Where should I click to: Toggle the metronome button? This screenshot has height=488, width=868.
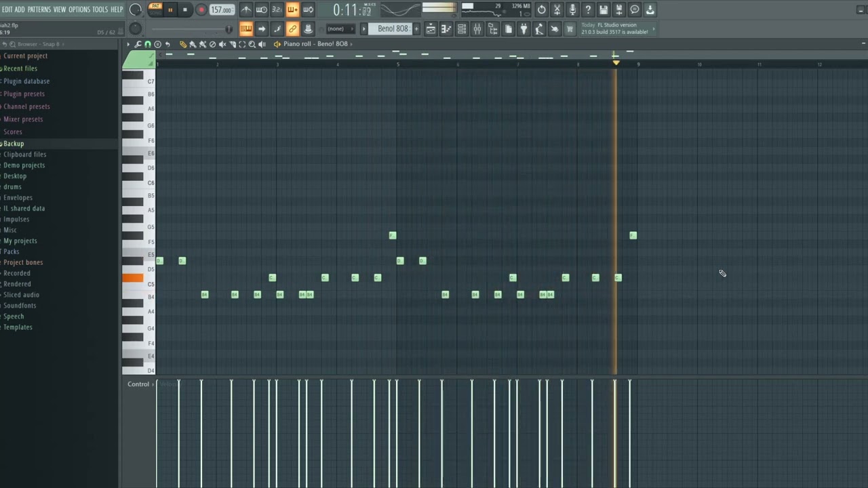coord(246,9)
